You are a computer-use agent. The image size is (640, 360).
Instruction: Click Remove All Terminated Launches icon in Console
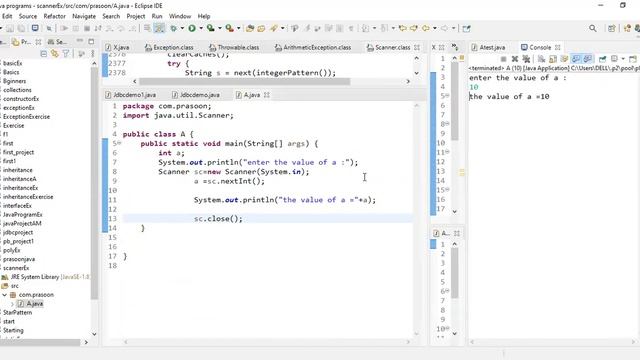point(526,59)
